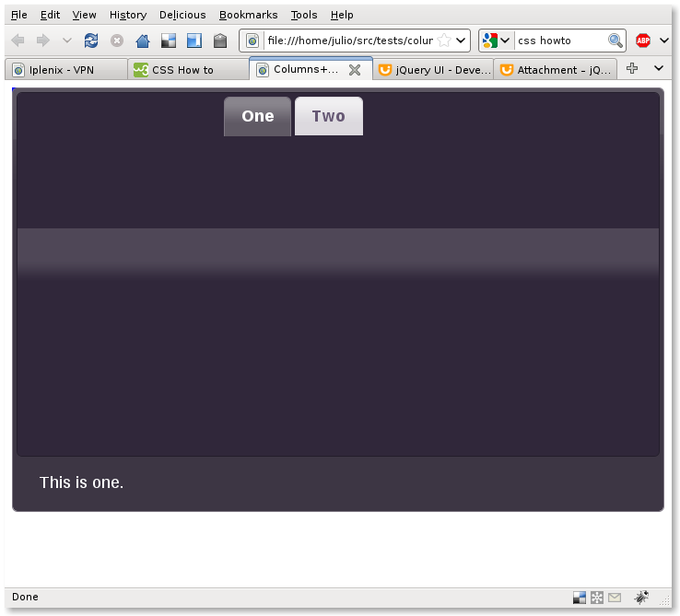
Task: Click the search magnifier icon
Action: click(616, 41)
